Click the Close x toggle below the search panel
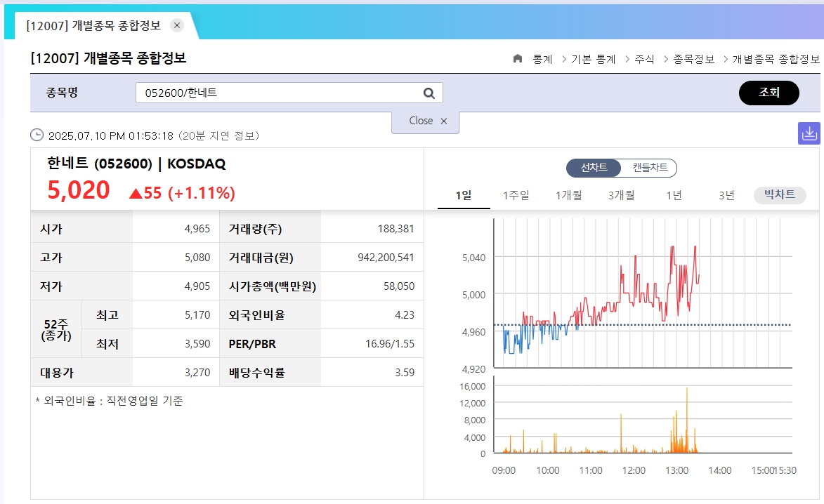Viewport: 824px width, 504px height. click(426, 121)
